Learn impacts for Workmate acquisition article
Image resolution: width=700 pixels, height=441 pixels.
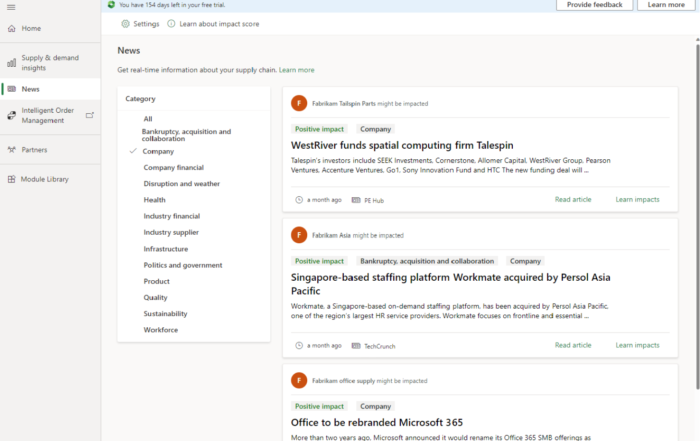[x=637, y=345]
